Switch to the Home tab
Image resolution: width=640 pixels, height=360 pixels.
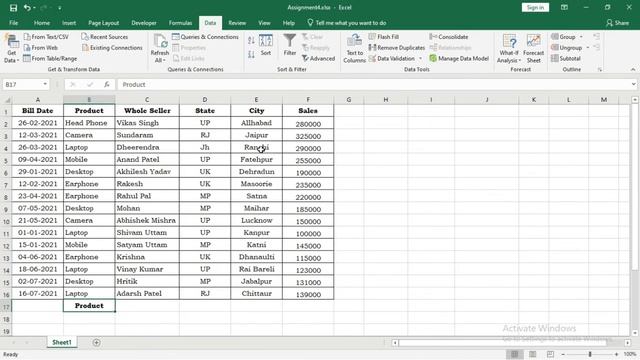point(42,23)
